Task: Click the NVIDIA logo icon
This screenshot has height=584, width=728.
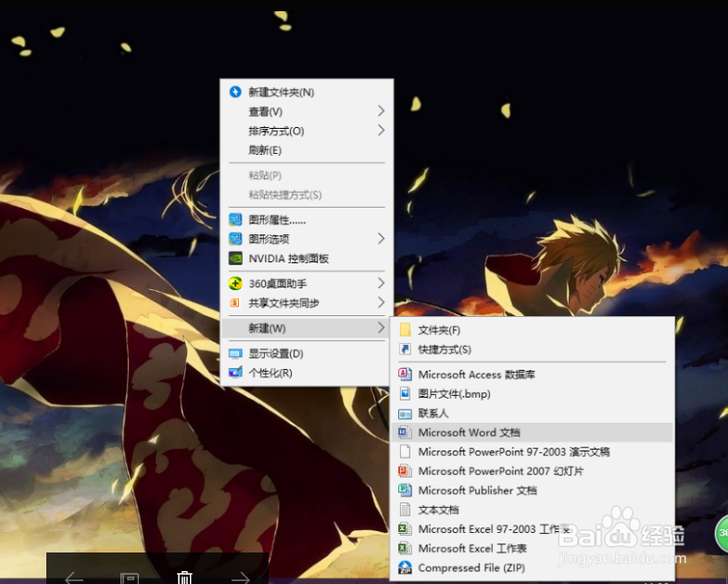Action: coord(235,259)
